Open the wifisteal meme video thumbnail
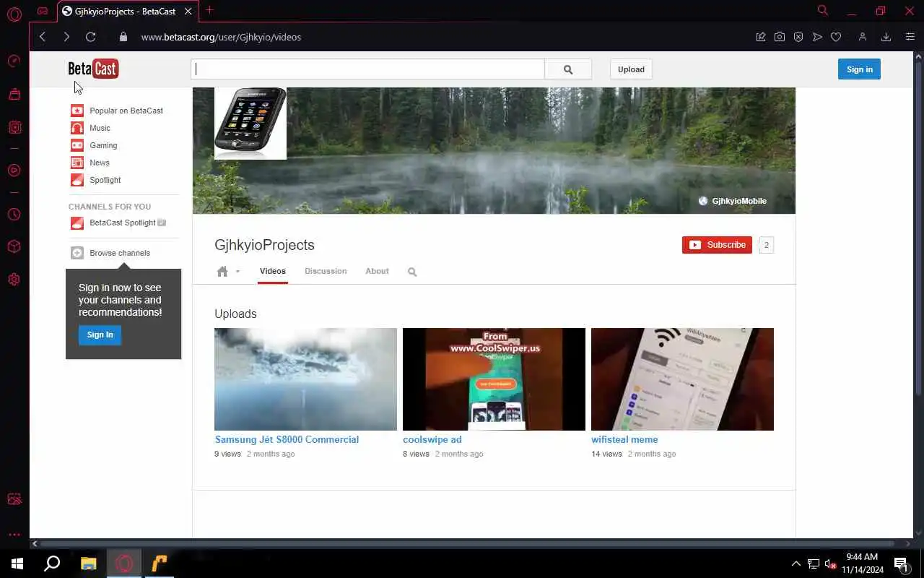The width and height of the screenshot is (924, 578). pos(682,379)
